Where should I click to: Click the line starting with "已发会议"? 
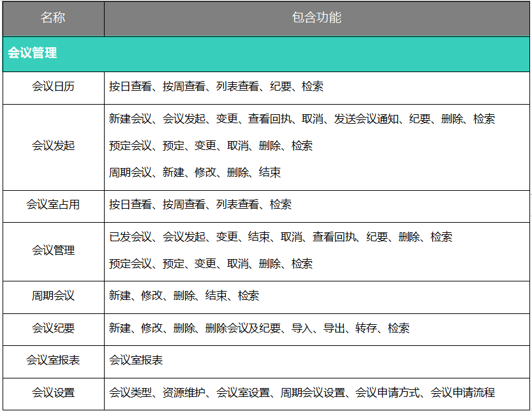[280, 237]
